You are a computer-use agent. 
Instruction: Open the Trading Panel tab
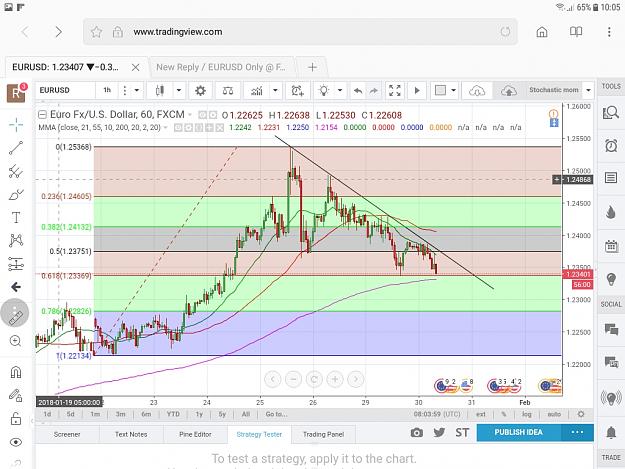[x=323, y=434]
